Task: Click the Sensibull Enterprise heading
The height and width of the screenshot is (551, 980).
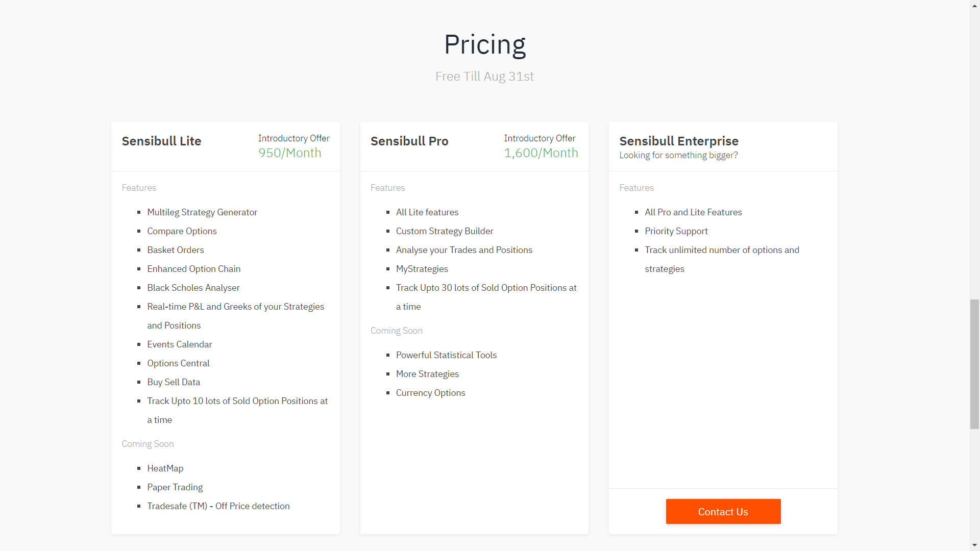Action: click(678, 141)
